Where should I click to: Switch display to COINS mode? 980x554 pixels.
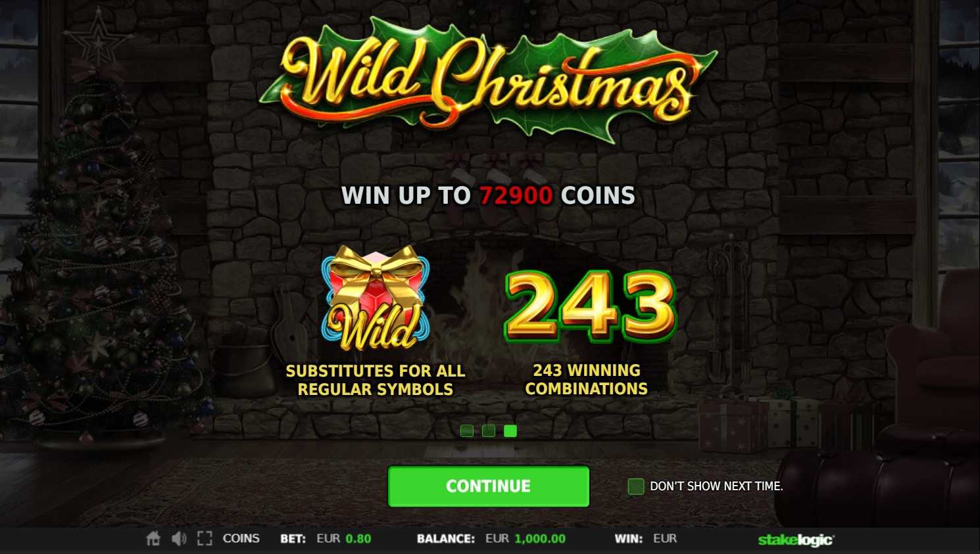click(241, 538)
